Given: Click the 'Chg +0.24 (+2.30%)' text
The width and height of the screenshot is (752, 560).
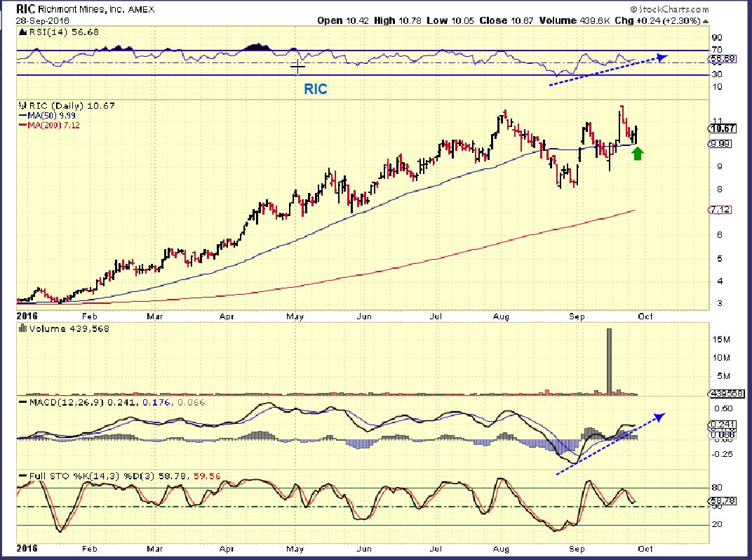Looking at the screenshot, I should click(x=657, y=20).
